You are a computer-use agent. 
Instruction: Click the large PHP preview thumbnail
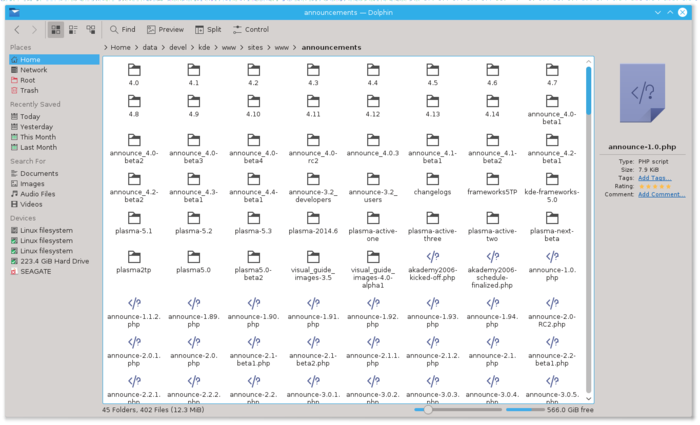tap(642, 93)
